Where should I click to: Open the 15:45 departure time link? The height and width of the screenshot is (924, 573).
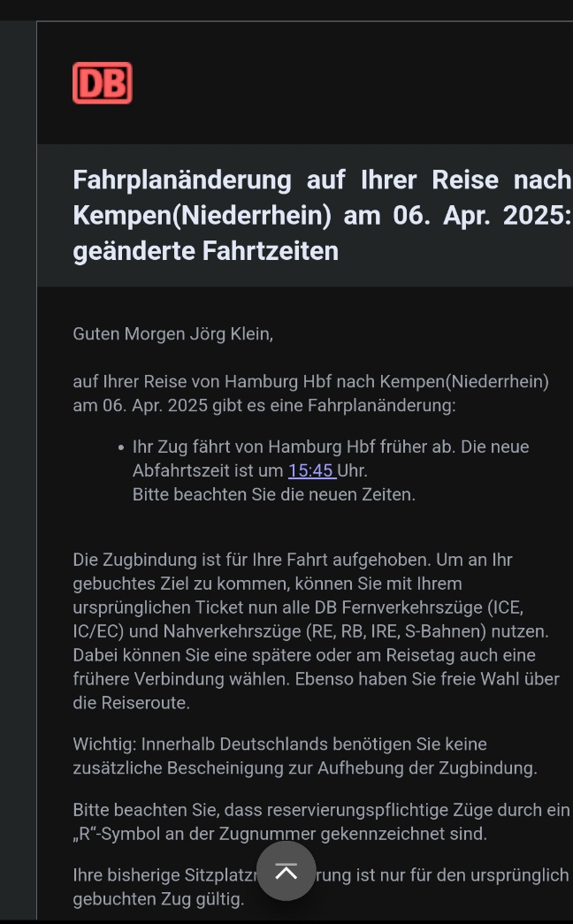tap(312, 470)
